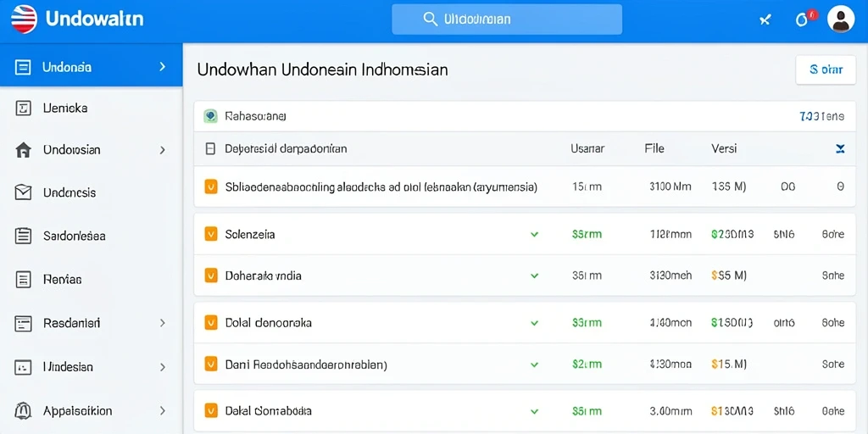Select Undonesia in the sidebar
The height and width of the screenshot is (434, 868).
[x=92, y=65]
